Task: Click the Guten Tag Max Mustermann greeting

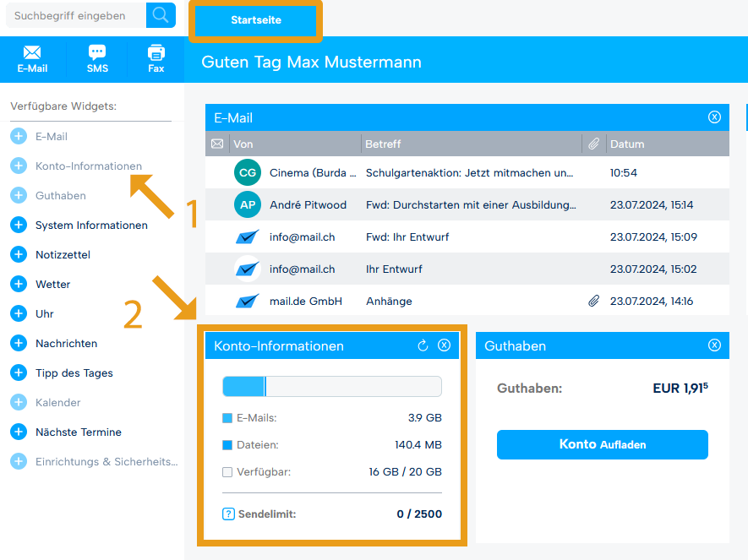Action: (312, 62)
